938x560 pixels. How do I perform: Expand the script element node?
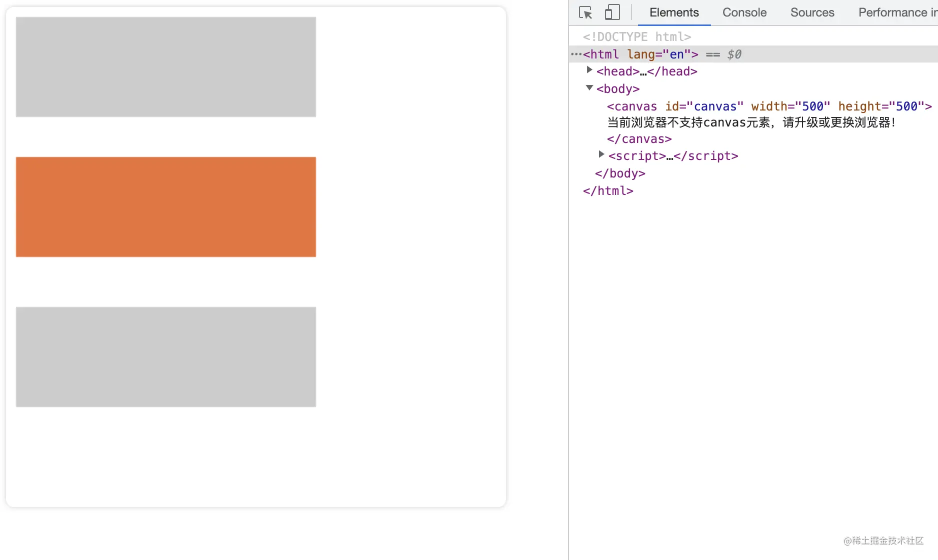[x=601, y=155]
